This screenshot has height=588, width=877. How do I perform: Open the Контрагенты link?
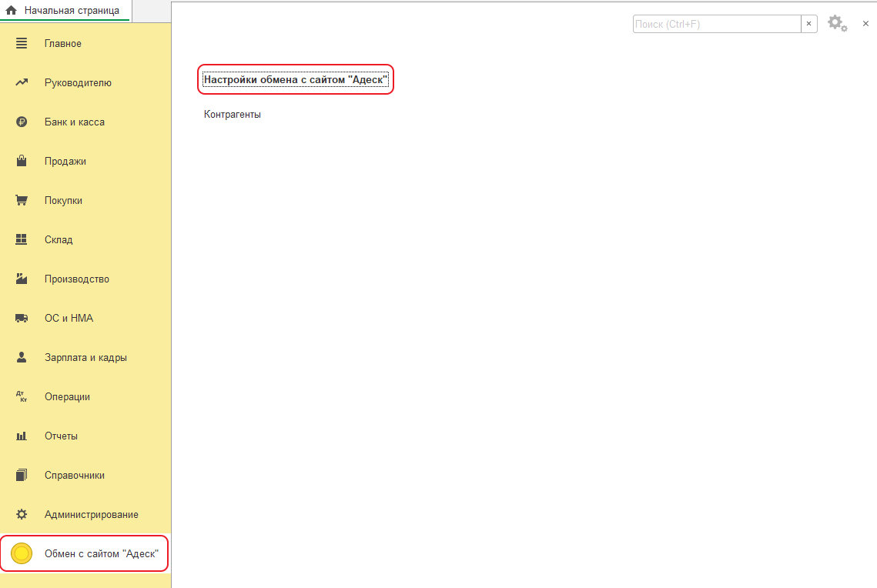[232, 114]
